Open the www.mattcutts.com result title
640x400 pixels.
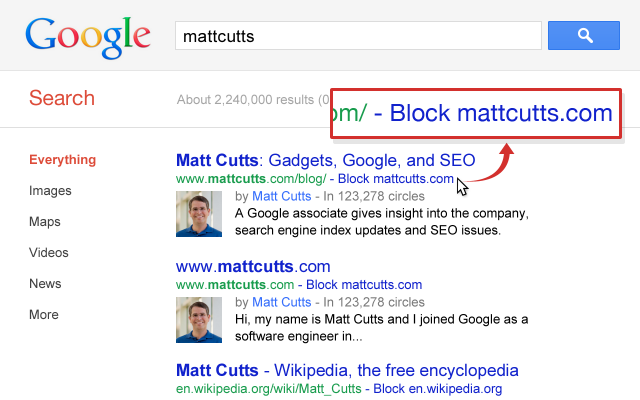(253, 267)
